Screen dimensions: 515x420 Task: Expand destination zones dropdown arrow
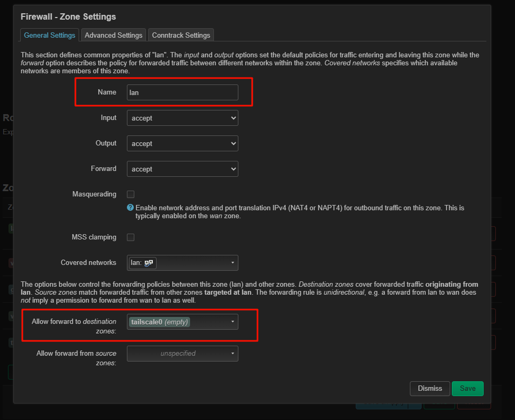[233, 322]
